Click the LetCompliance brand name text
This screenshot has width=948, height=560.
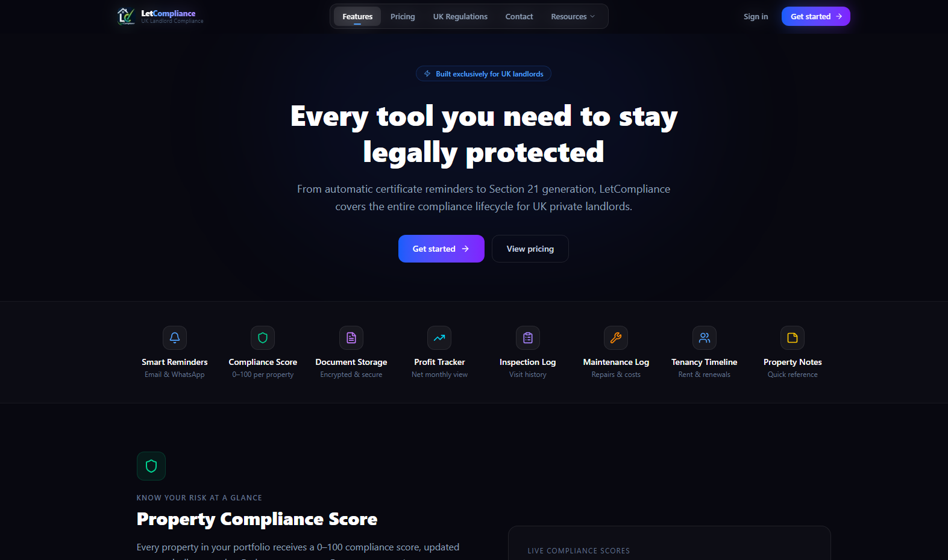click(168, 13)
